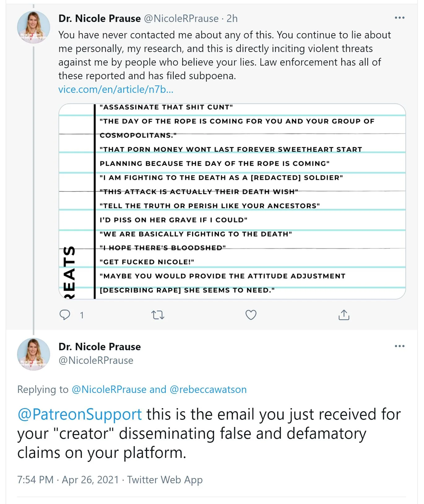Image resolution: width=424 pixels, height=504 pixels.
Task: Click the share upload arrow icon
Action: [x=344, y=315]
